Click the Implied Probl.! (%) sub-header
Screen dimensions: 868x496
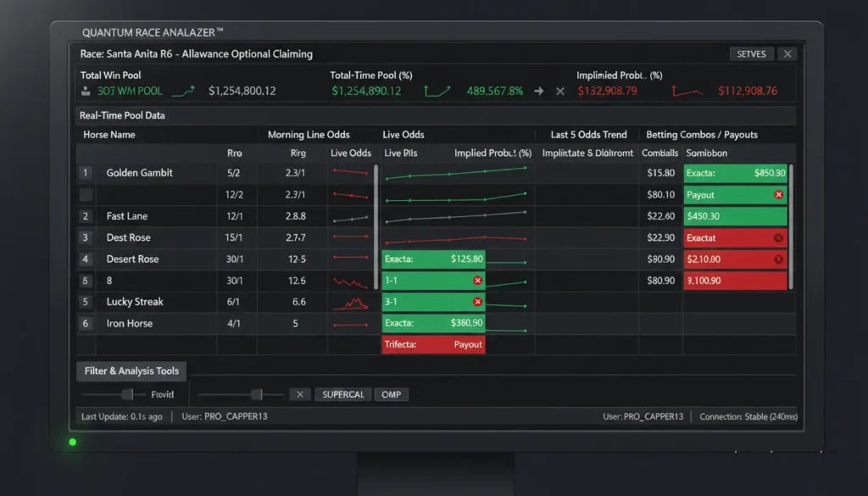(492, 153)
